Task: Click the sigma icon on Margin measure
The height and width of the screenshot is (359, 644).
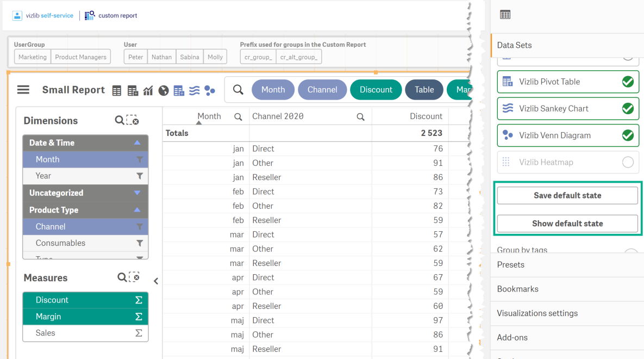Action: (x=139, y=317)
